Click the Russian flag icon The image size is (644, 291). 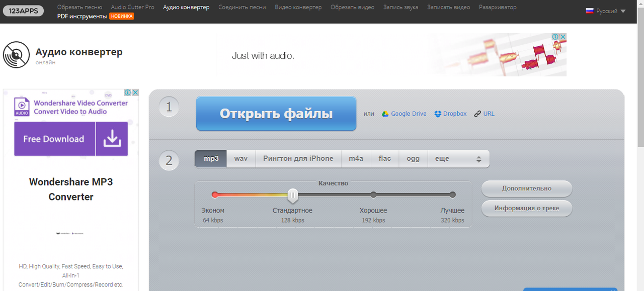click(590, 11)
